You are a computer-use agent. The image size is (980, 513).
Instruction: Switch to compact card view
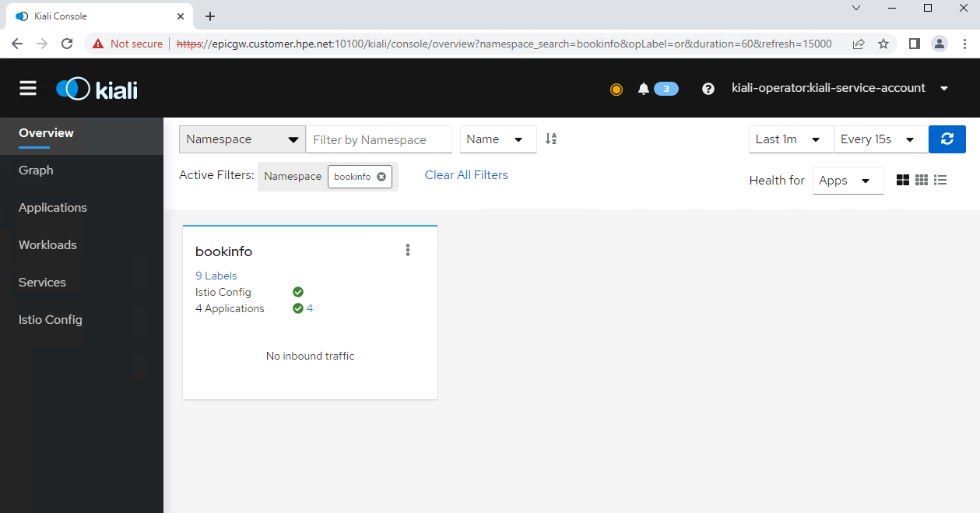922,180
